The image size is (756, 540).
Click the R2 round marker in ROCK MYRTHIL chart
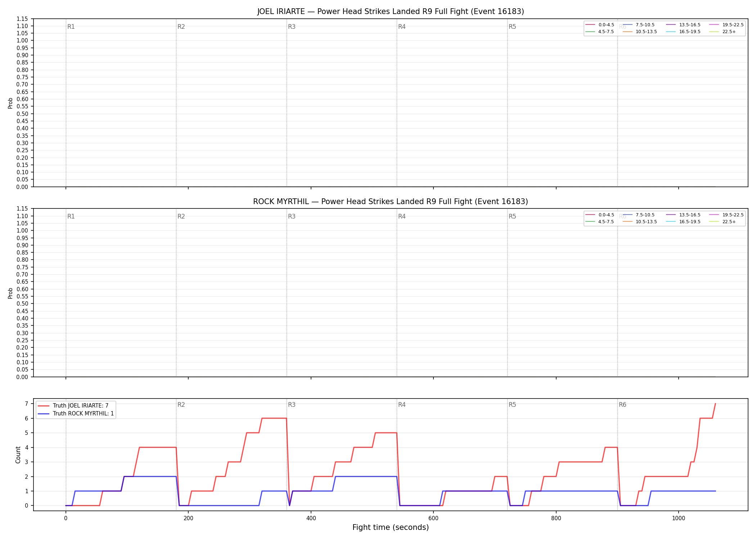click(181, 216)
